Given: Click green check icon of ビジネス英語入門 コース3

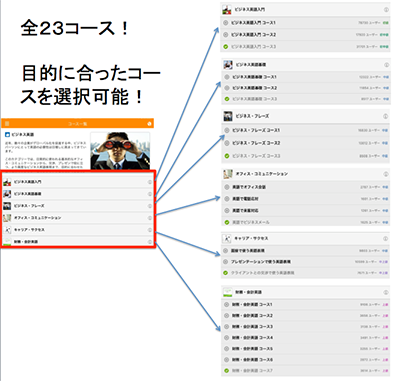Looking at the screenshot, I should pyautogui.click(x=226, y=47).
